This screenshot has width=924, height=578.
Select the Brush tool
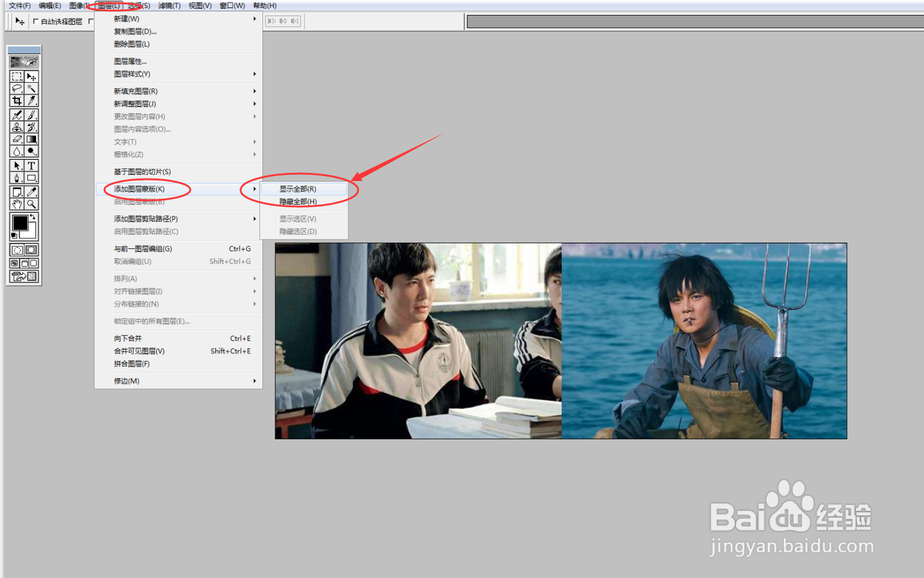coord(31,115)
